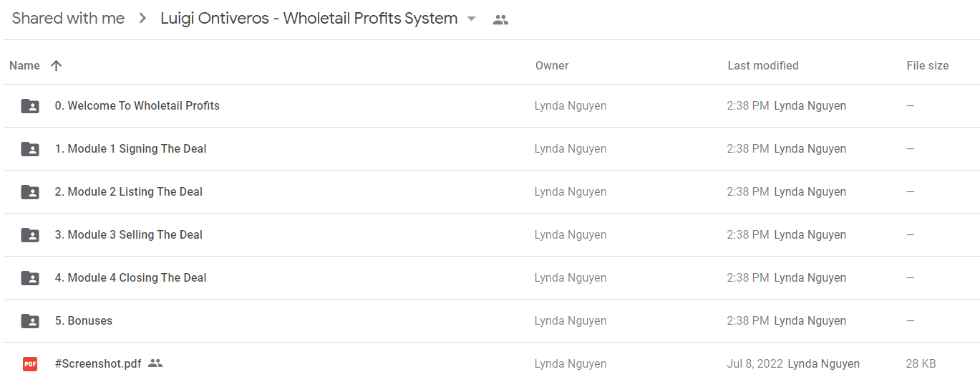Click the File size column header
980x377 pixels.
click(x=928, y=65)
